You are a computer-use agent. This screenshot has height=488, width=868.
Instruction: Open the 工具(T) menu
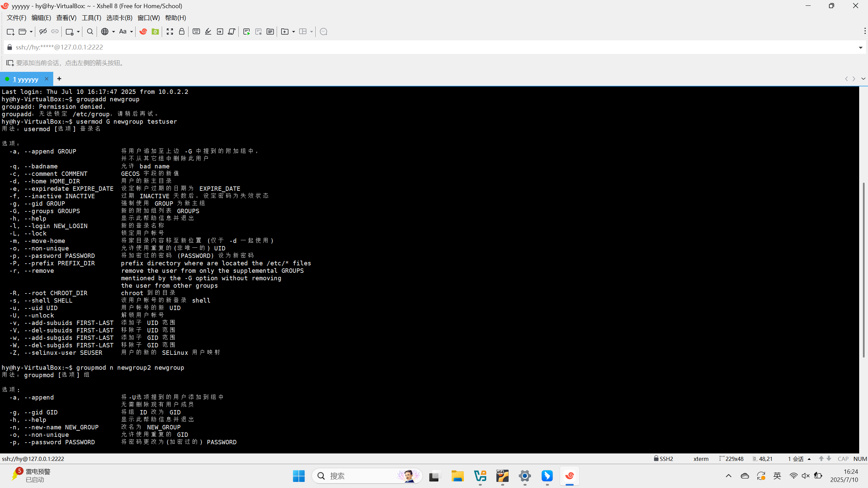click(91, 18)
